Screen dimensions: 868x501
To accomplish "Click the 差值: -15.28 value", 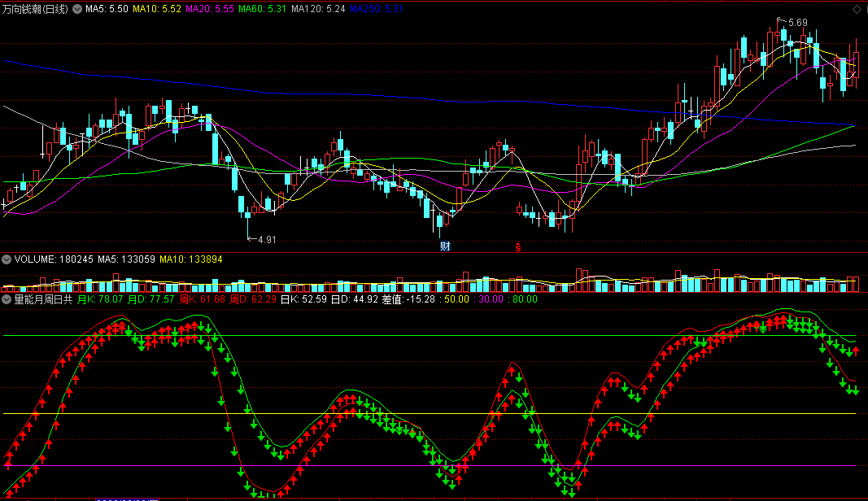I will point(408,299).
